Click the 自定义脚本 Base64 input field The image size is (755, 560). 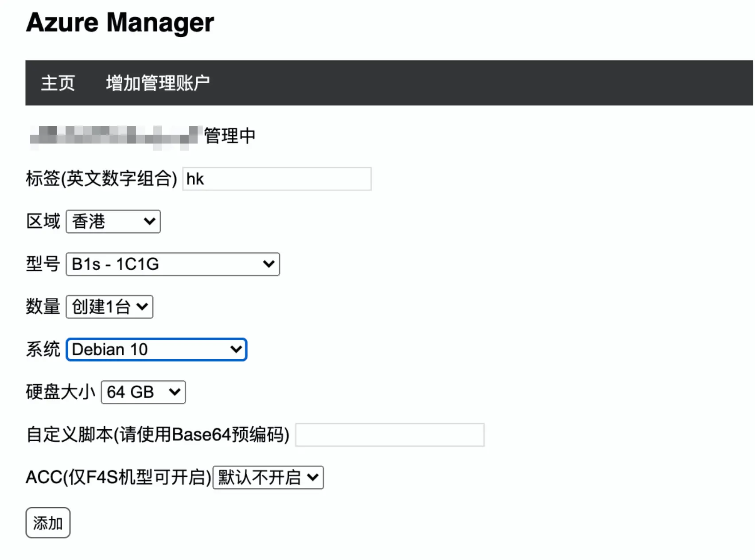(x=390, y=435)
